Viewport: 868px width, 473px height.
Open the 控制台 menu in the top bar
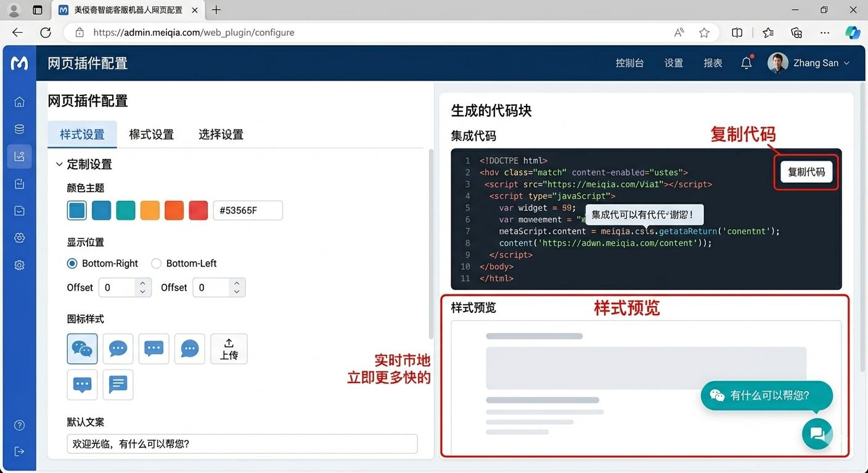[x=629, y=63]
